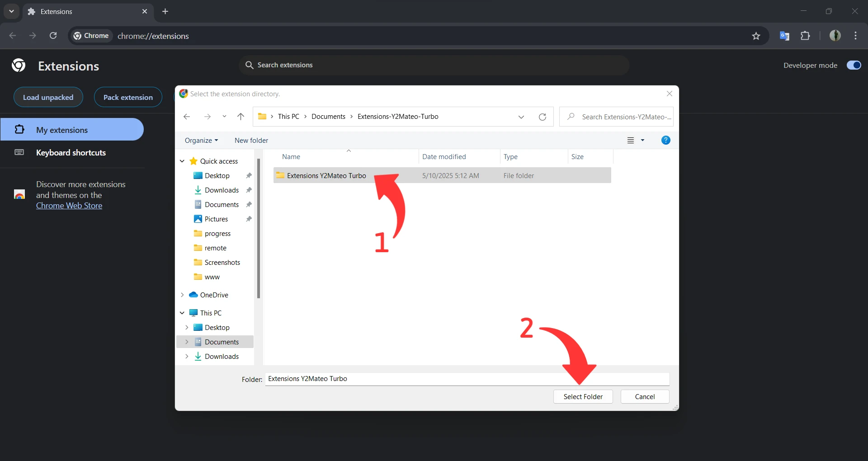This screenshot has height=461, width=868.
Task: Open the Extensions puzzle icon menu
Action: [x=805, y=36]
